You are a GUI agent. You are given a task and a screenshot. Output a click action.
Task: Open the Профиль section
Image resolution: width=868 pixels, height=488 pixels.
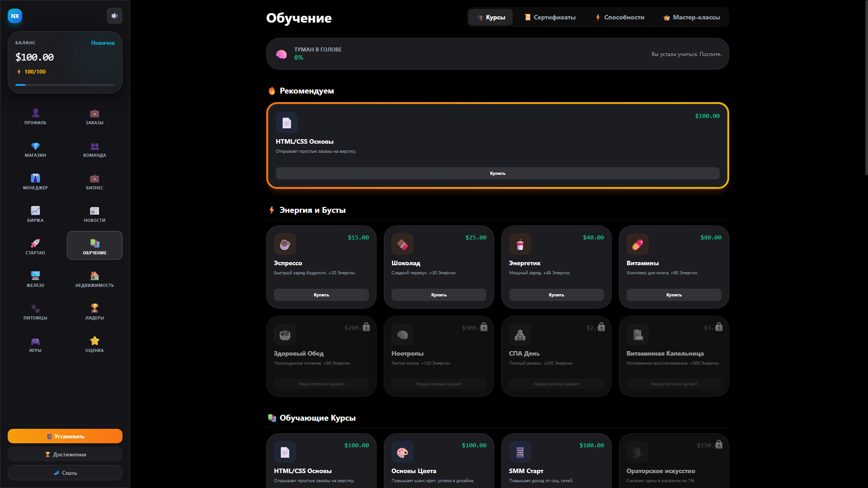point(35,117)
